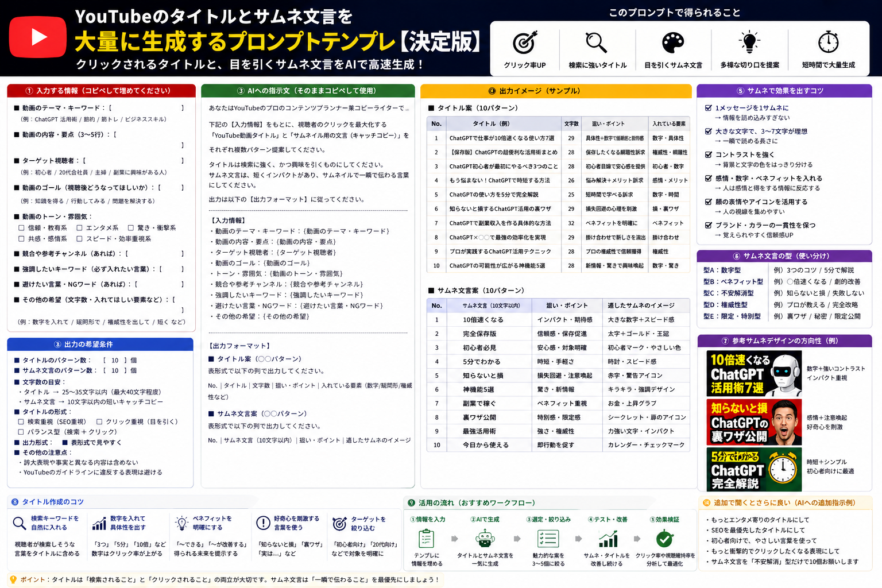
Task: Tick the エンタメ系 tone checkbox
Action: tap(80, 228)
